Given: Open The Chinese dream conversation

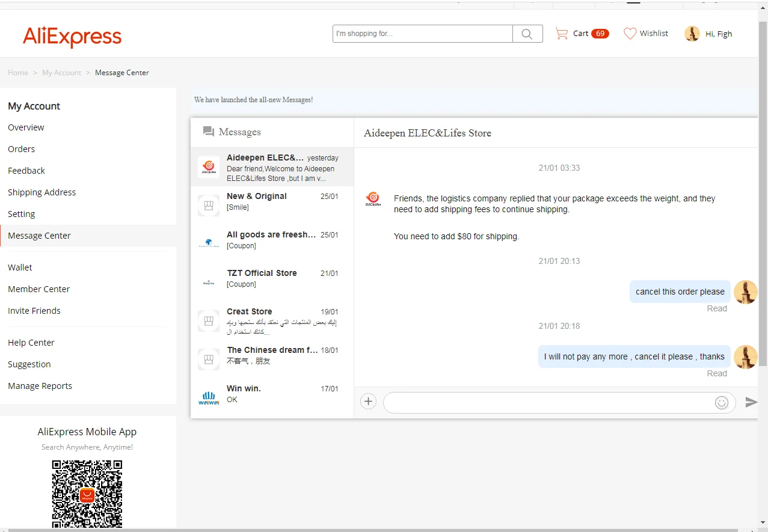Looking at the screenshot, I should (x=272, y=359).
